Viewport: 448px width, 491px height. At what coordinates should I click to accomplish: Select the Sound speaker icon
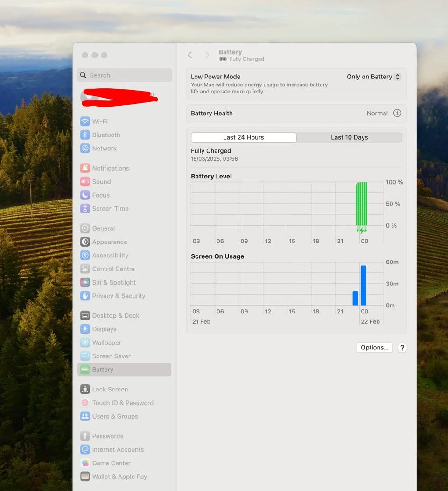pyautogui.click(x=85, y=181)
